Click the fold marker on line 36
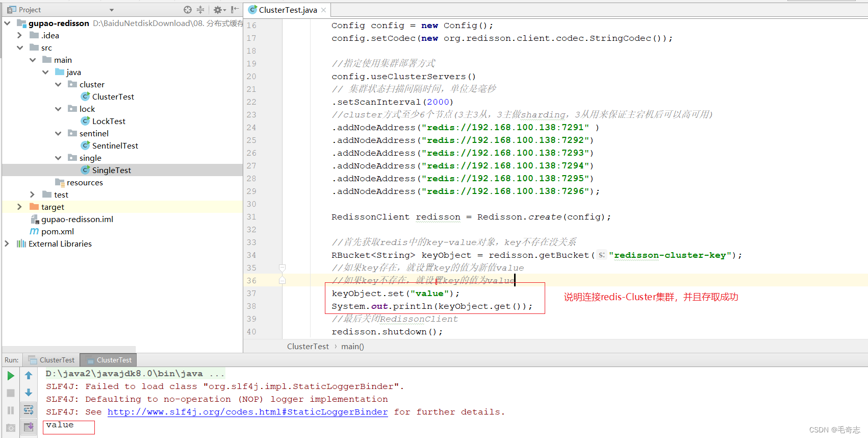This screenshot has height=438, width=868. (x=282, y=280)
